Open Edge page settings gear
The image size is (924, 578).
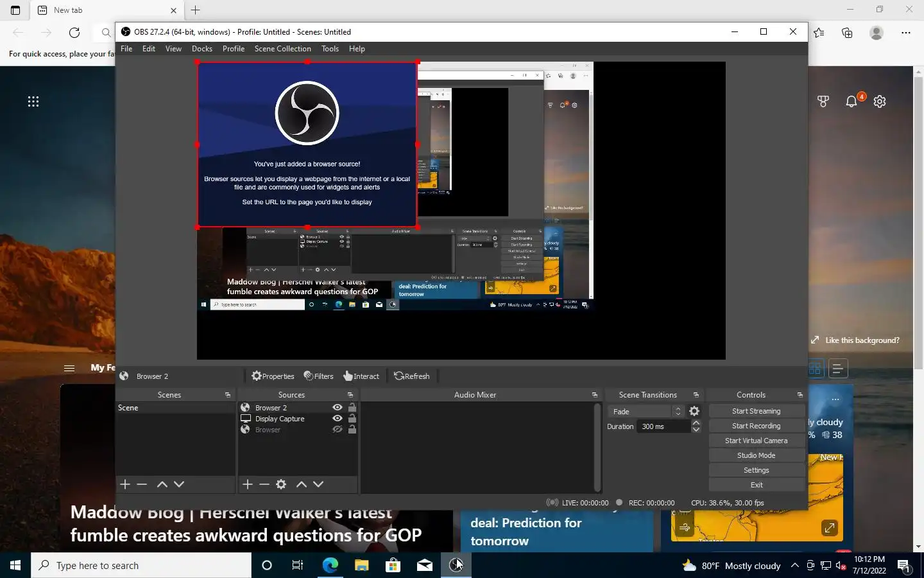(880, 101)
